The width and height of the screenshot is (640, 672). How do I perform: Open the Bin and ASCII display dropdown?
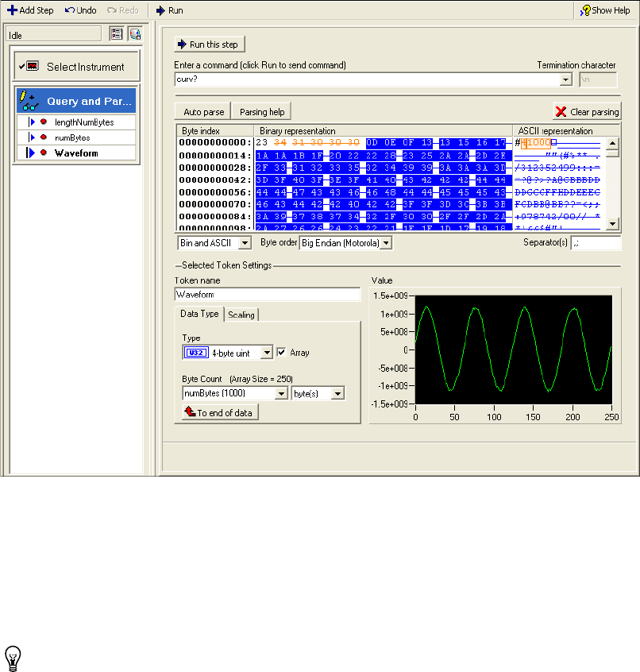245,243
